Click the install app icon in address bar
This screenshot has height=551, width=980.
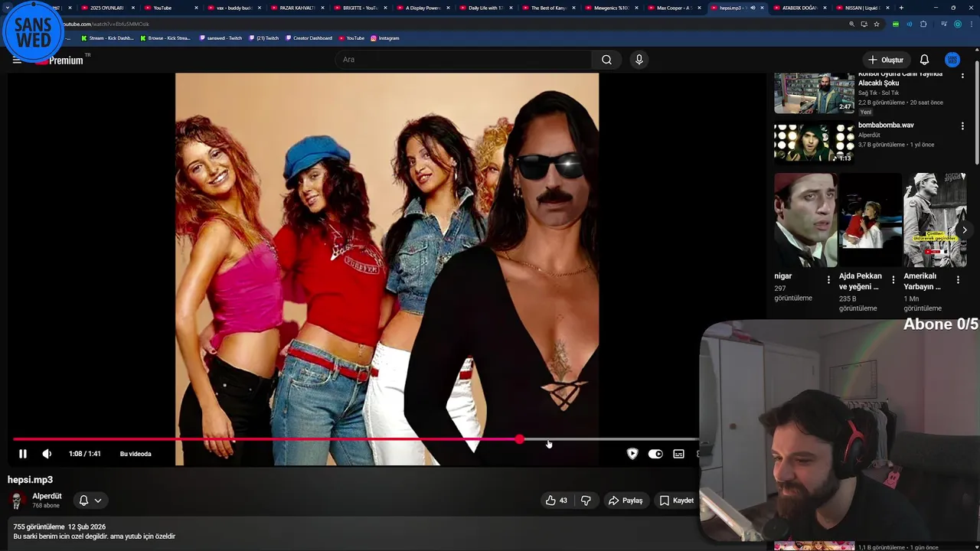point(864,24)
